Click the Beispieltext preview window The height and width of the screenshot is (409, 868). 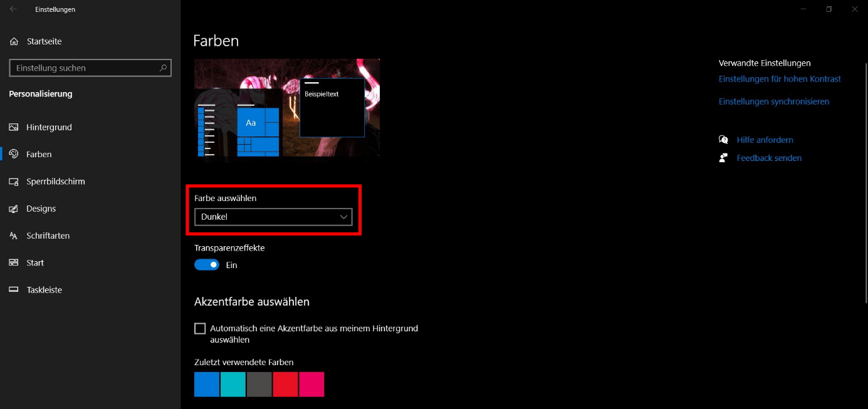coord(332,107)
